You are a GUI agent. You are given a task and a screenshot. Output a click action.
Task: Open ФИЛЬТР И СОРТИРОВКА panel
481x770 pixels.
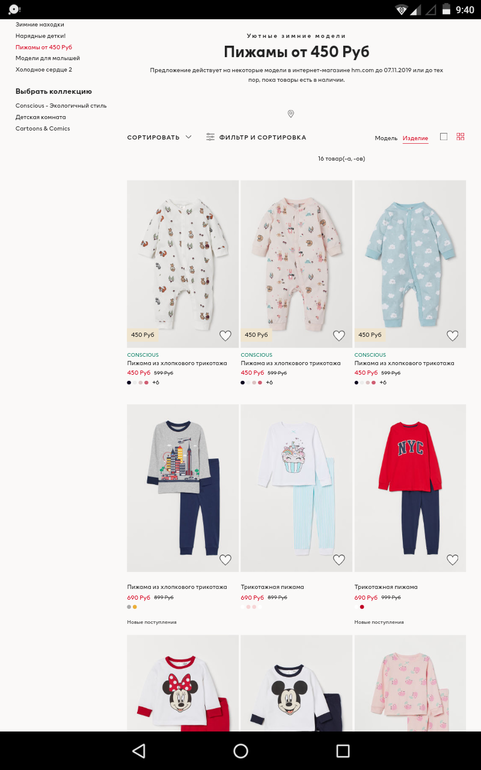click(256, 138)
